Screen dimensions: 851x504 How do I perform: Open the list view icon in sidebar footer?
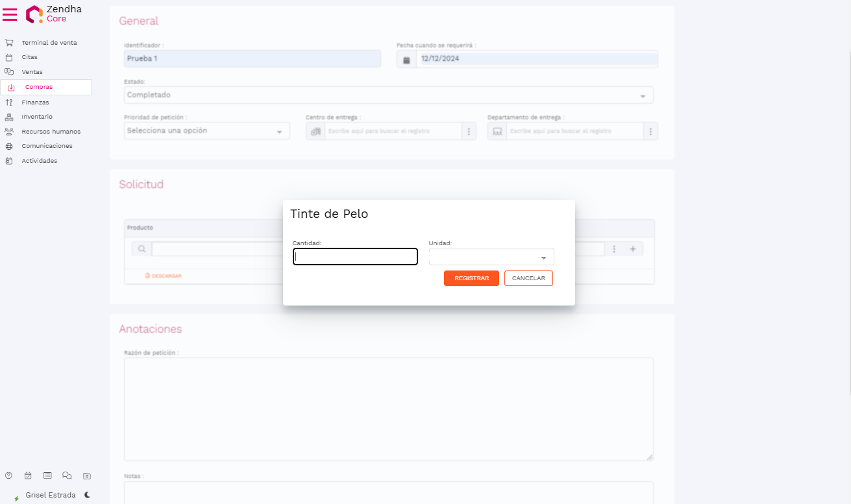pos(47,475)
